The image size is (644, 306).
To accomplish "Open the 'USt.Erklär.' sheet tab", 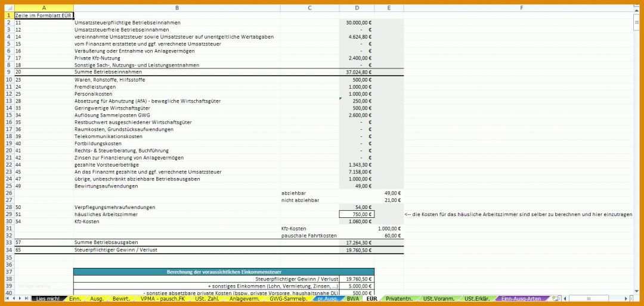I will coord(478,299).
